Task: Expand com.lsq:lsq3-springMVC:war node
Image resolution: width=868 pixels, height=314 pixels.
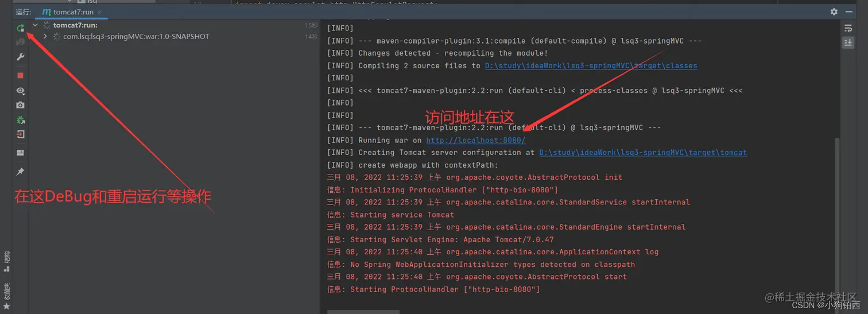Action: coord(45,36)
